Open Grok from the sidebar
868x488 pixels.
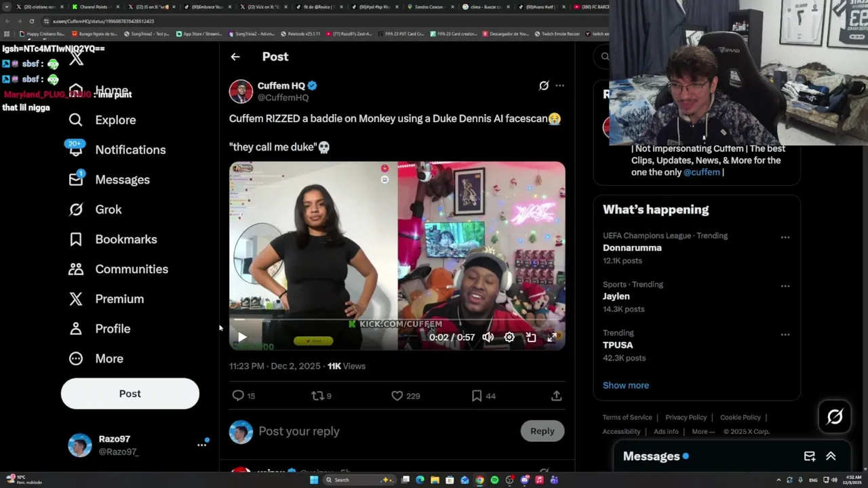pos(95,209)
